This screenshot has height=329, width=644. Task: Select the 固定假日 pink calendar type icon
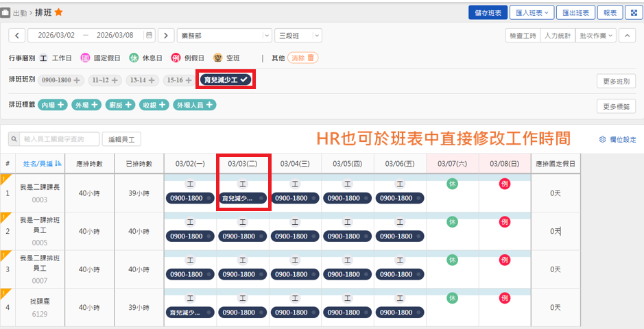tap(86, 58)
